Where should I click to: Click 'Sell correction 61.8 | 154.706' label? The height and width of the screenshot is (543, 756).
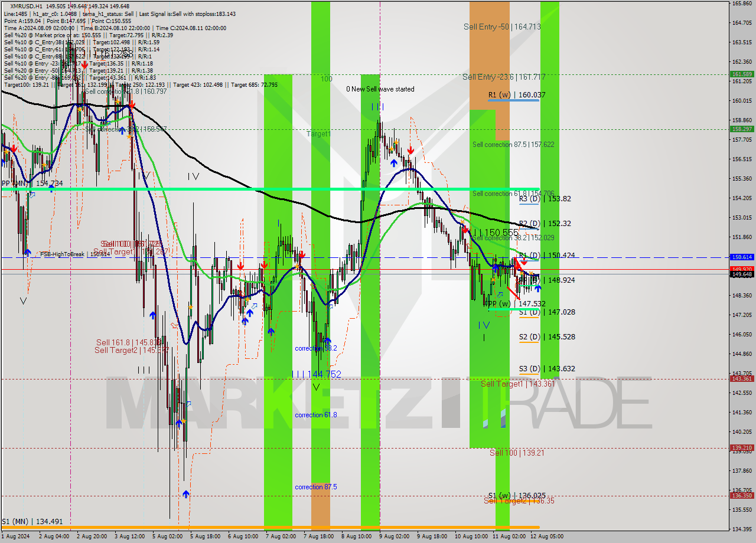pos(513,194)
